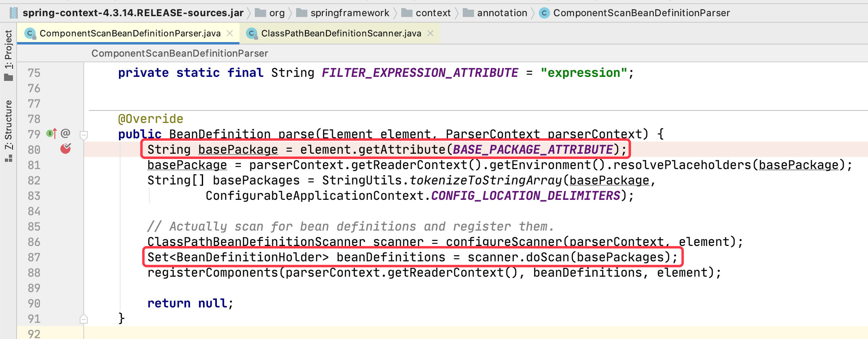Click configureScanner call on line 86

pyautogui.click(x=504, y=242)
